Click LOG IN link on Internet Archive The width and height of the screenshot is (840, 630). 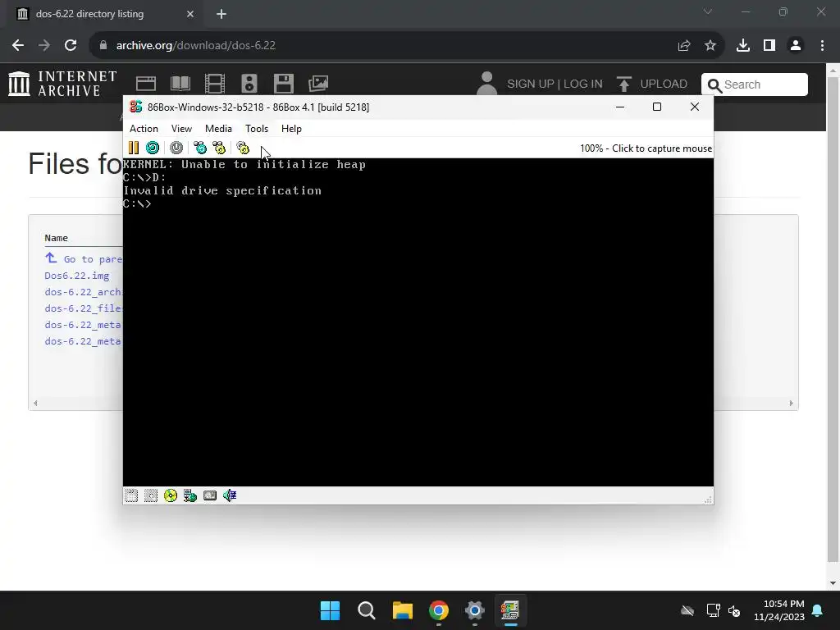coord(583,84)
